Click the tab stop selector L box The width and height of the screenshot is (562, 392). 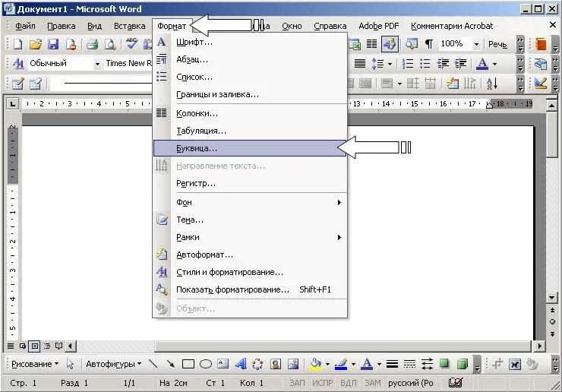click(x=13, y=104)
